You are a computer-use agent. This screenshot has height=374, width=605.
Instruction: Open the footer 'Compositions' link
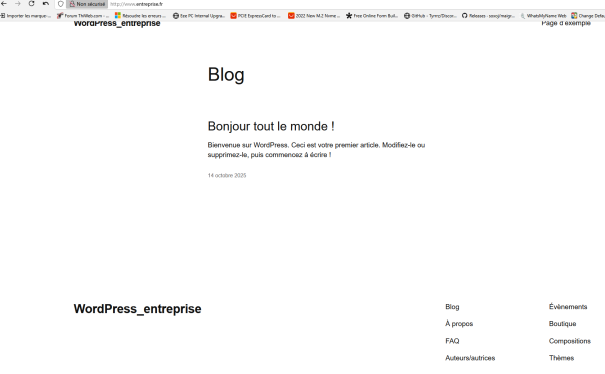click(x=570, y=341)
